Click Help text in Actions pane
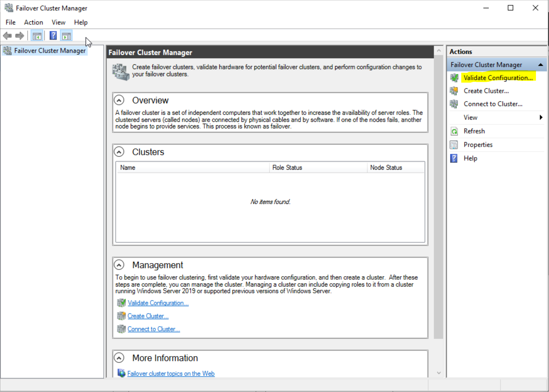 point(471,158)
